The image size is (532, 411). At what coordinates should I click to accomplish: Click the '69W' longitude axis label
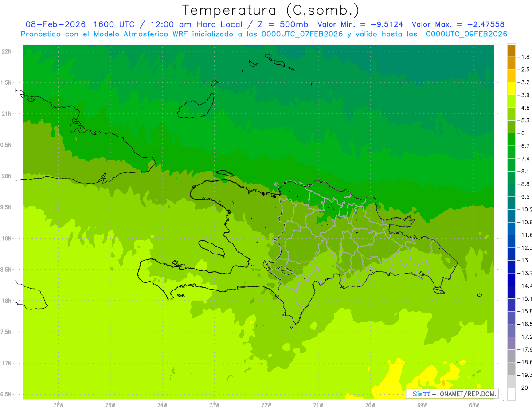tap(422, 405)
